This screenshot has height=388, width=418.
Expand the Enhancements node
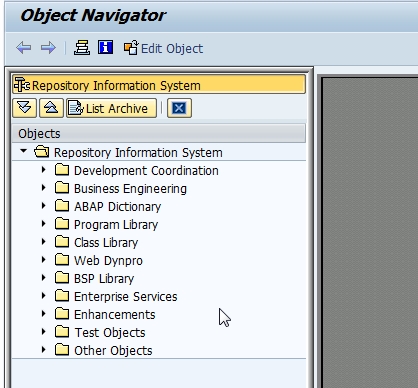tap(44, 314)
